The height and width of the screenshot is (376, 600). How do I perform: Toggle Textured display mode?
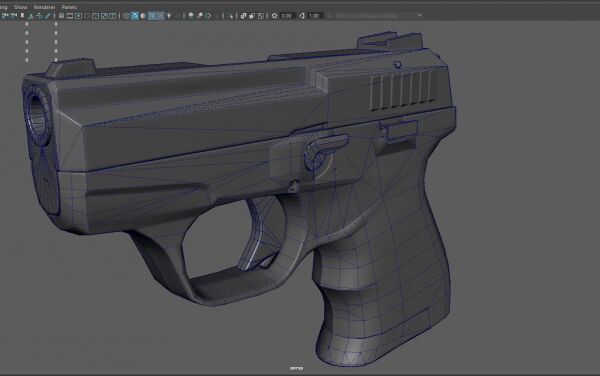(160, 16)
